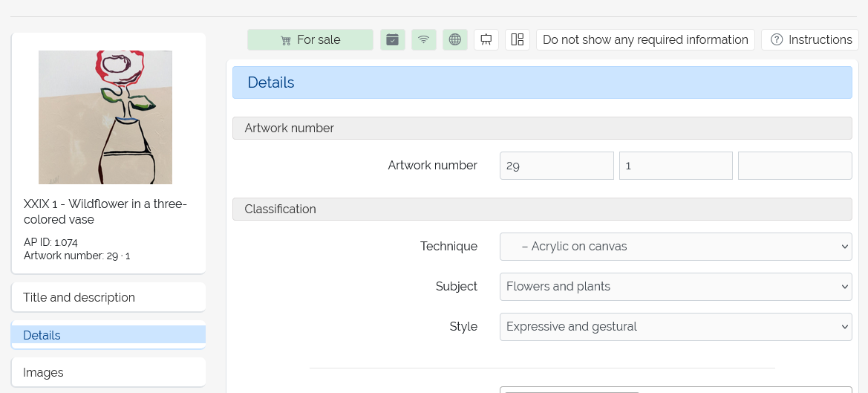The width and height of the screenshot is (868, 393).
Task: Click the second artwork number field containing 1
Action: point(675,166)
